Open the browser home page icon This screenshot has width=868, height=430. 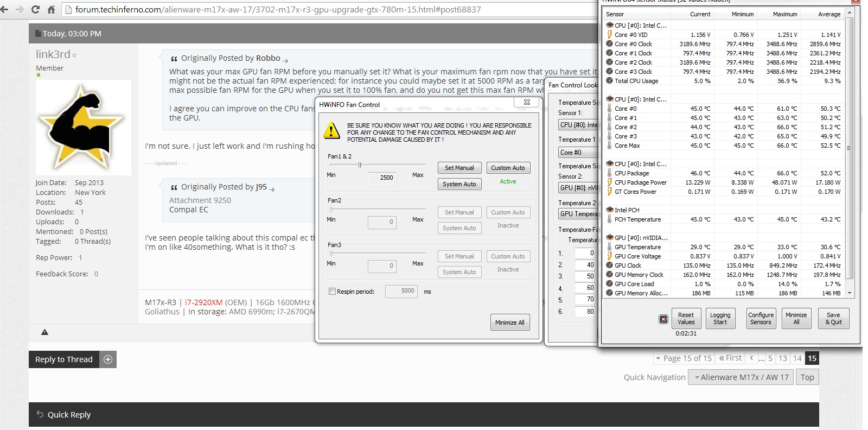pyautogui.click(x=52, y=9)
